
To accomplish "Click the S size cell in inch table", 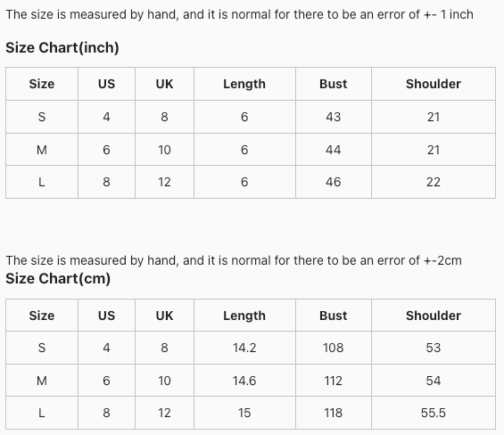I will pyautogui.click(x=42, y=117).
